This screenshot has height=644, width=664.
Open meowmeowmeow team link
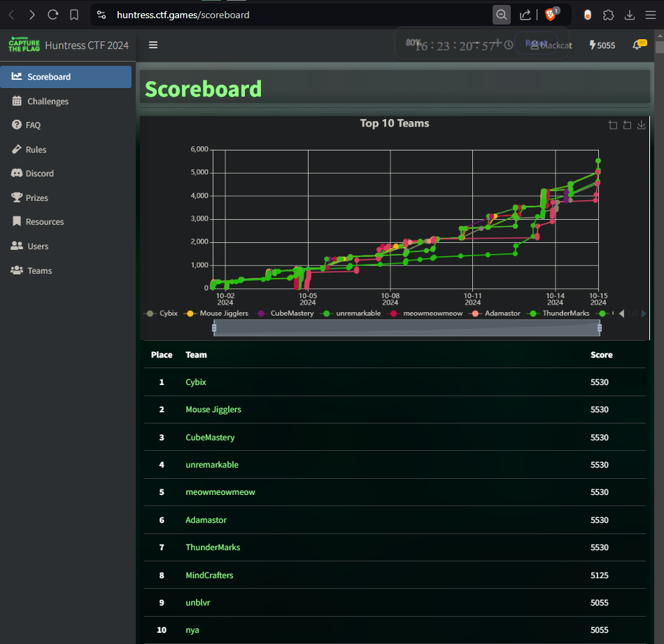coord(220,492)
